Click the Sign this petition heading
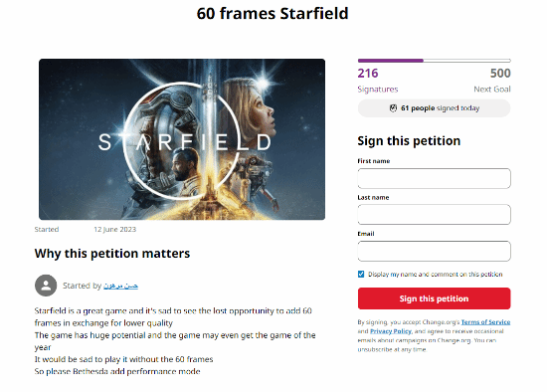Screen dimensions: 547x392 click(x=409, y=141)
